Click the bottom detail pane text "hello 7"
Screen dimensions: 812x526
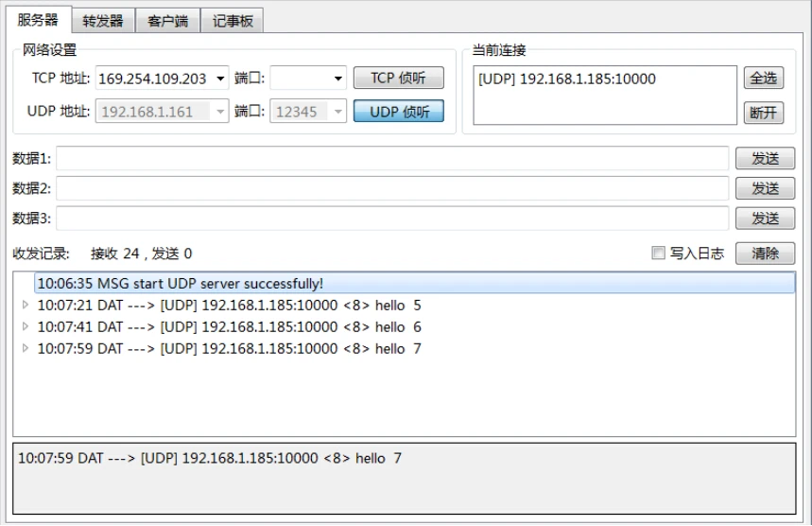[378, 458]
